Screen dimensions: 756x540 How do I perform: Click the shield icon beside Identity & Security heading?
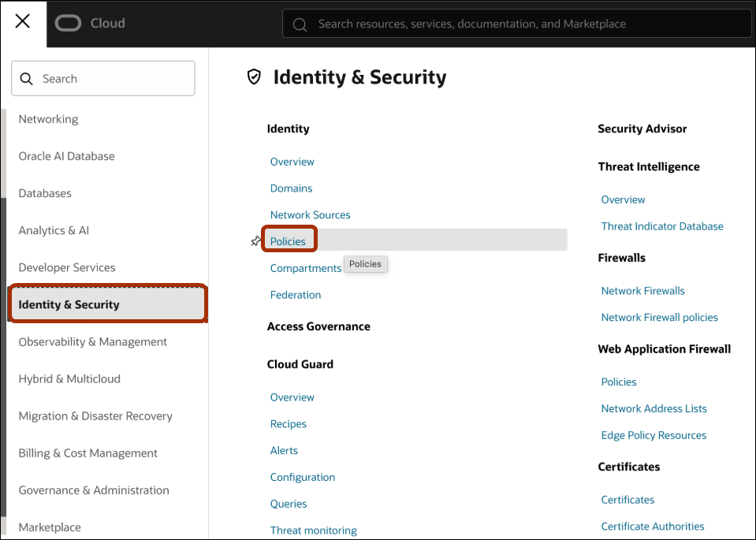click(x=254, y=76)
